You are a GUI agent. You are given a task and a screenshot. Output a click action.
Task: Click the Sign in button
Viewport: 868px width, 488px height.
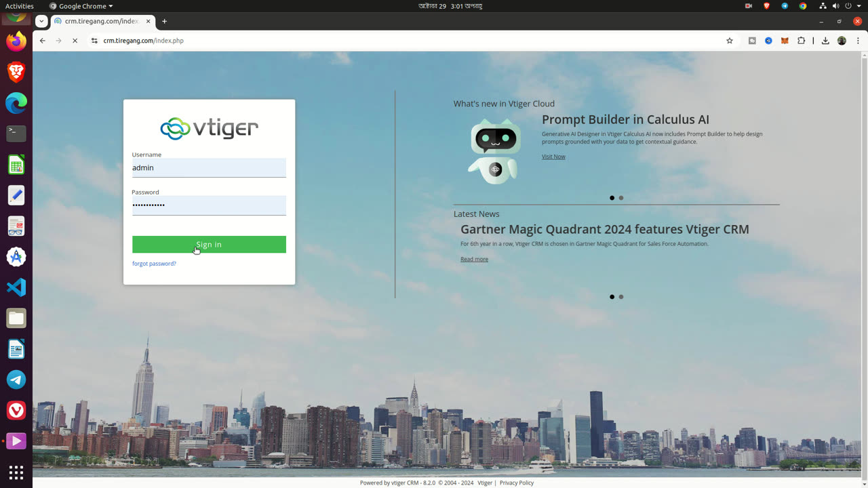pos(209,245)
